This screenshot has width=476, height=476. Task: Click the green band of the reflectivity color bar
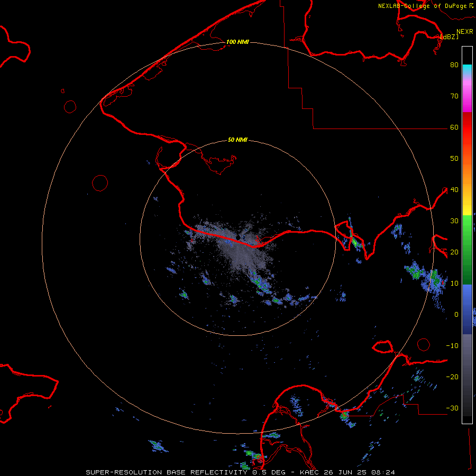tap(467, 250)
